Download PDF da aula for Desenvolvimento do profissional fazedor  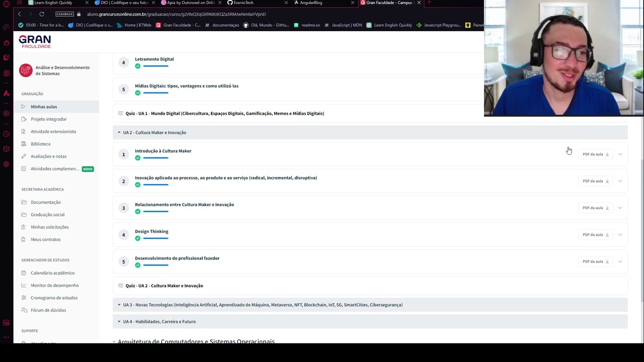596,261
